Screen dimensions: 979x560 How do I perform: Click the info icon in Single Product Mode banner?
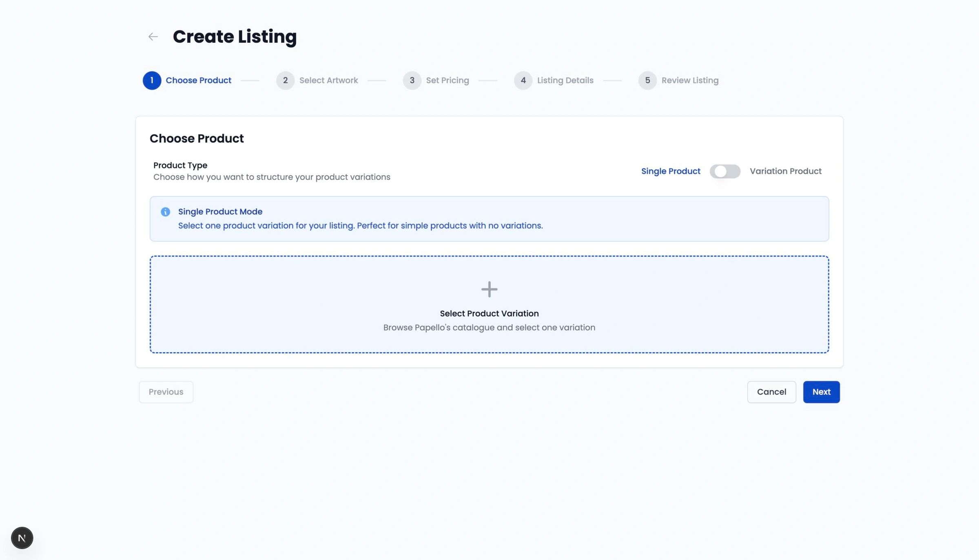[165, 212]
